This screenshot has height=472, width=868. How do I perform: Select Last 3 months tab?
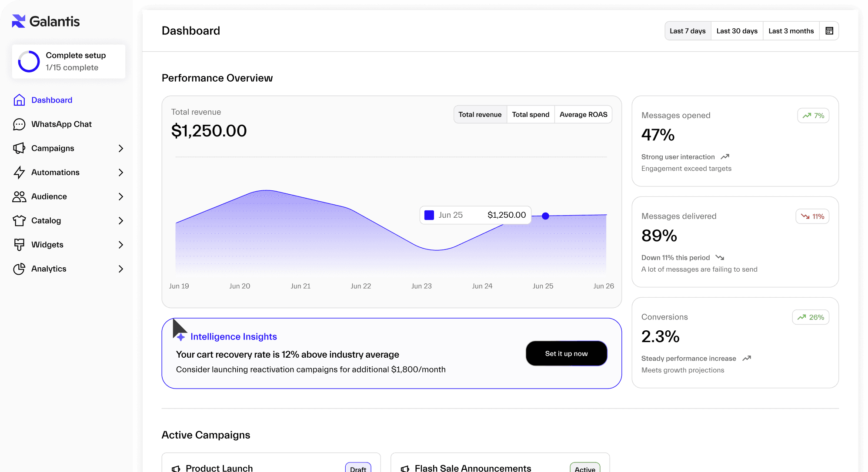click(x=791, y=31)
